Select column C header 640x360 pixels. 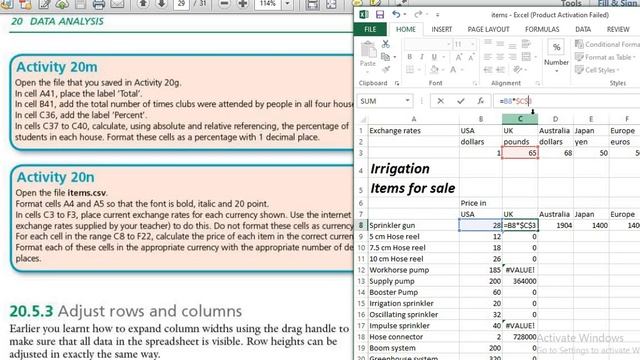(x=520, y=119)
